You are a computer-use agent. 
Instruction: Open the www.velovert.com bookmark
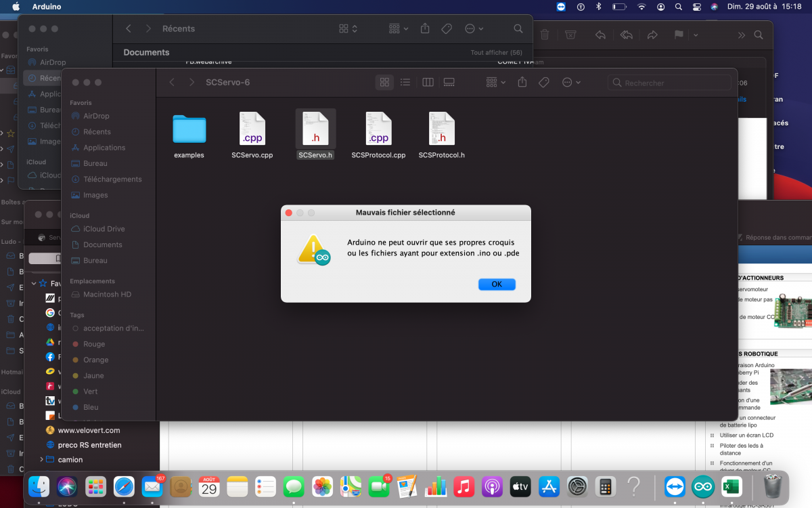click(89, 430)
